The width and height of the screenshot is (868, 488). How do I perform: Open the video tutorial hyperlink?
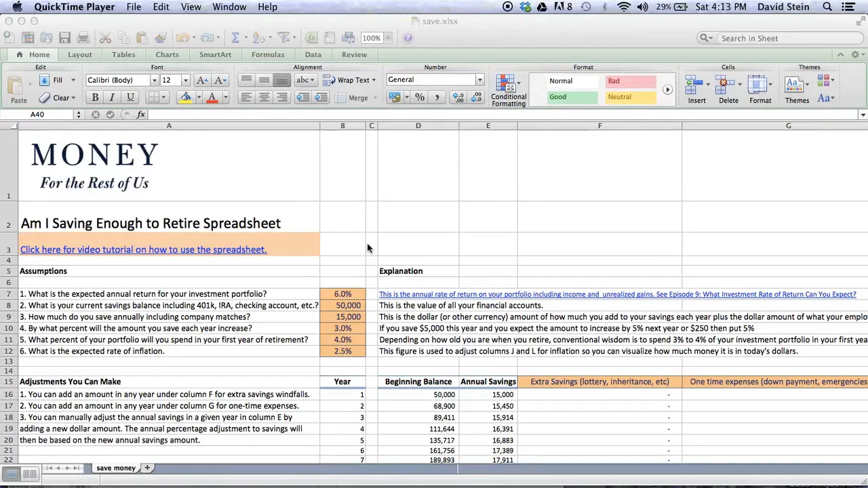[x=143, y=249]
